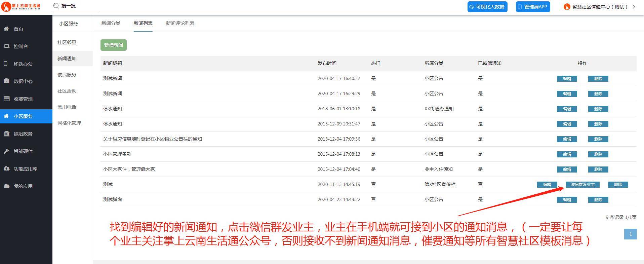Click 微信群发业主 for the 测试 news row
Screen dimensions: 644x264
[582, 185]
